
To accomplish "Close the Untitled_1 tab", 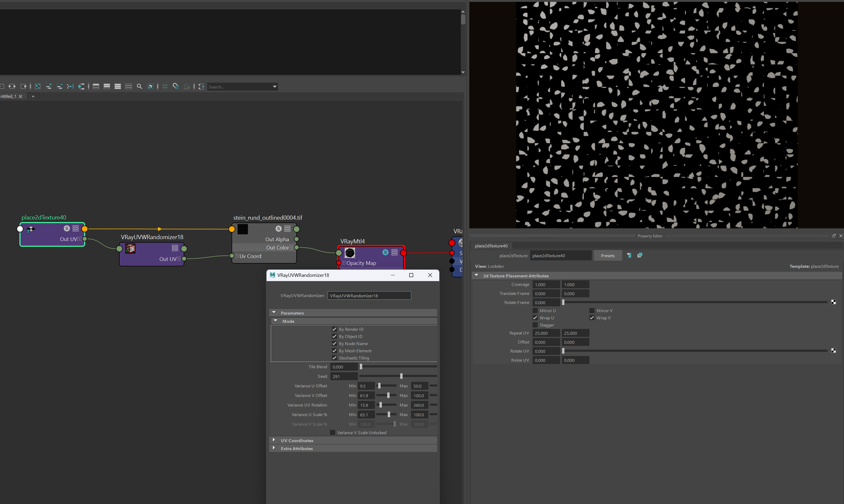I will click(20, 96).
